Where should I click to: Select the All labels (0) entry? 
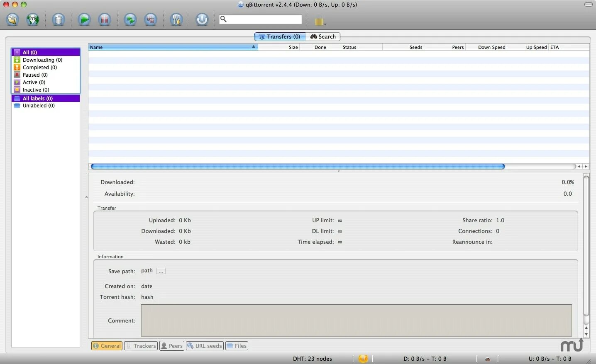coord(46,98)
